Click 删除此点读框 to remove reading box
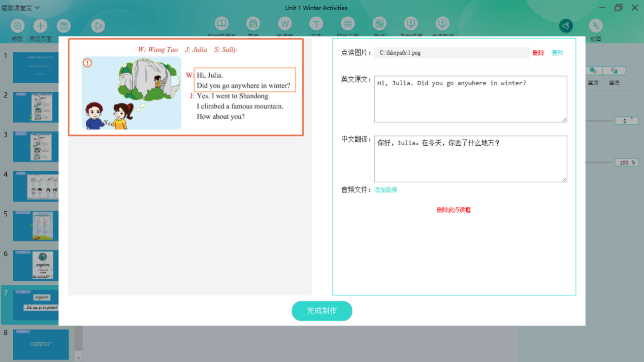This screenshot has height=362, width=644. (x=454, y=210)
